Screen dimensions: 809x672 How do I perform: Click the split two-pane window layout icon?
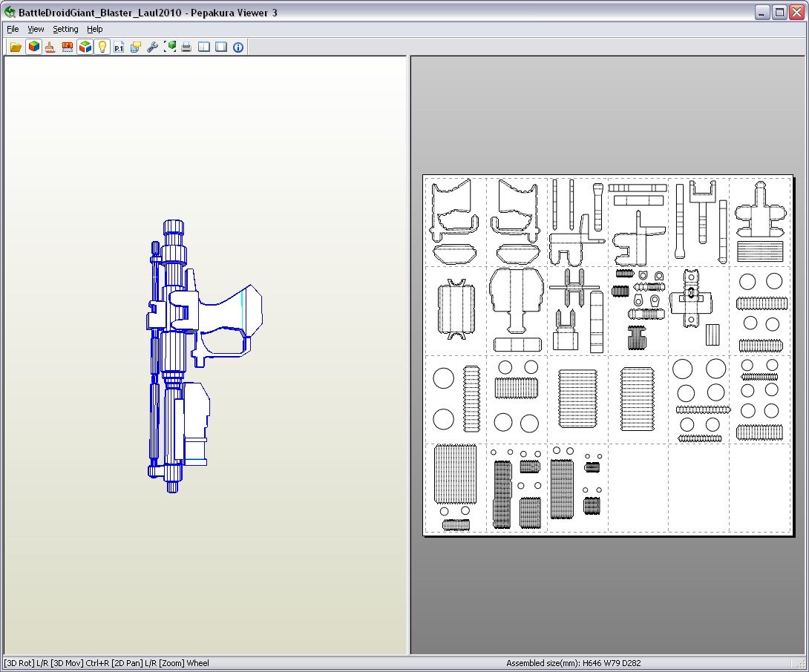point(204,47)
